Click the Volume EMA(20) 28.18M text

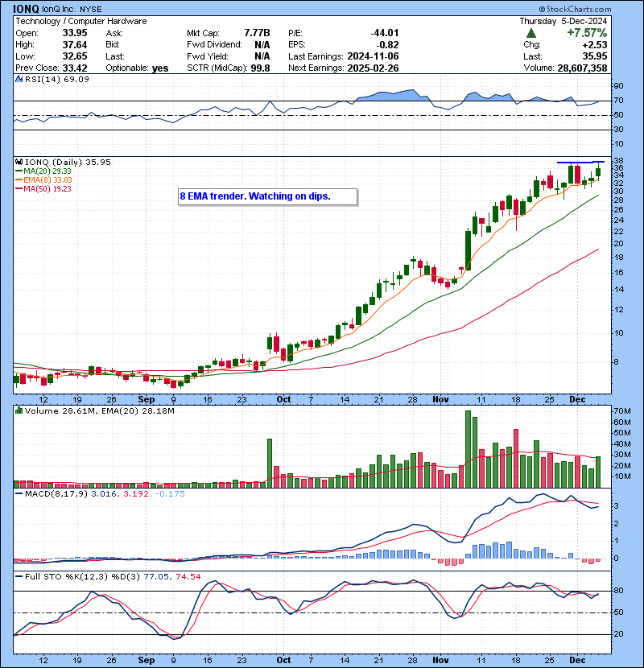tap(138, 410)
